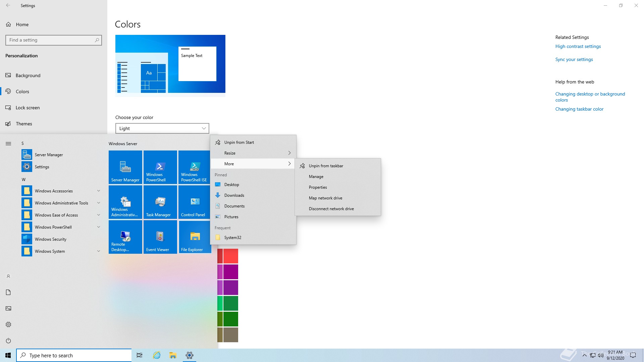Viewport: 644px width, 362px height.
Task: Open the More submenu
Action: (253, 164)
